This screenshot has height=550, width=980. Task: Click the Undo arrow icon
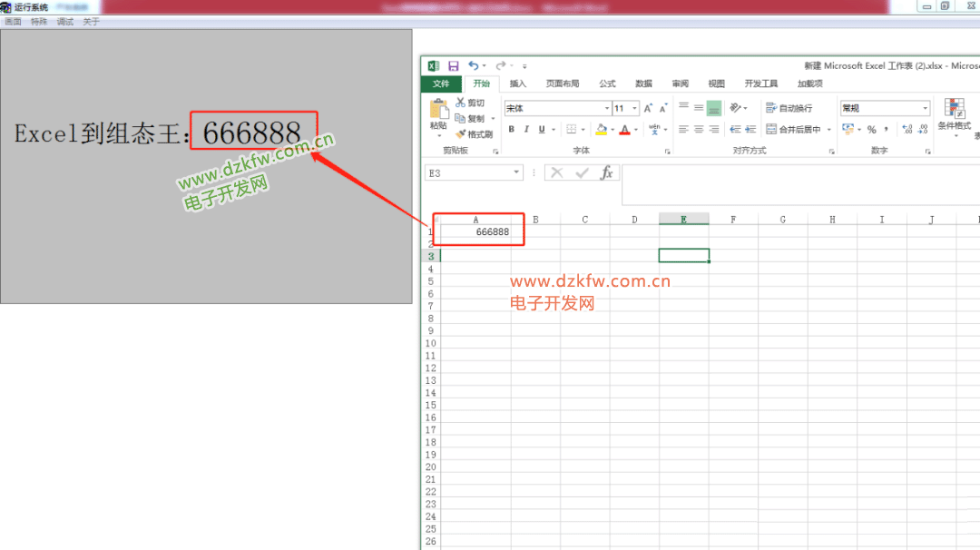tap(473, 66)
